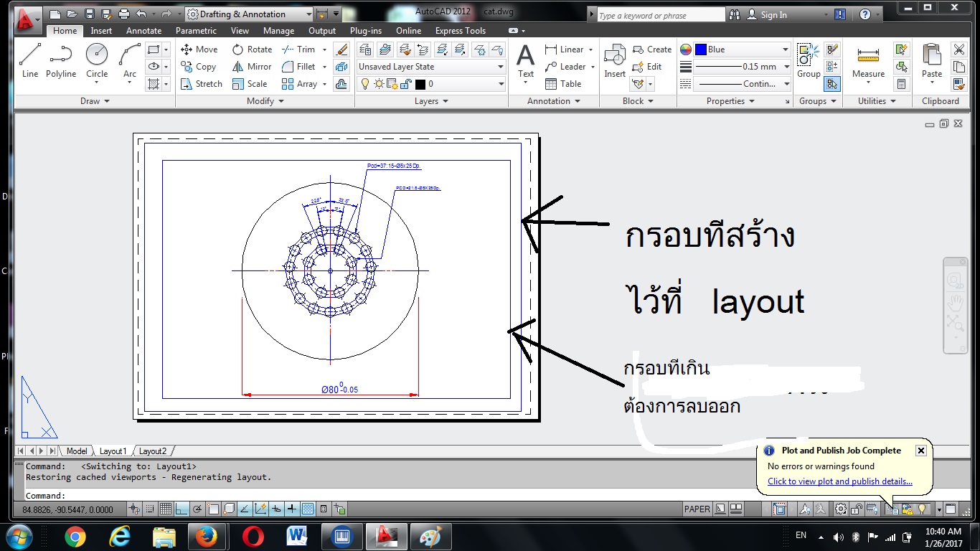
Task: Switch to the Model tab
Action: [77, 451]
